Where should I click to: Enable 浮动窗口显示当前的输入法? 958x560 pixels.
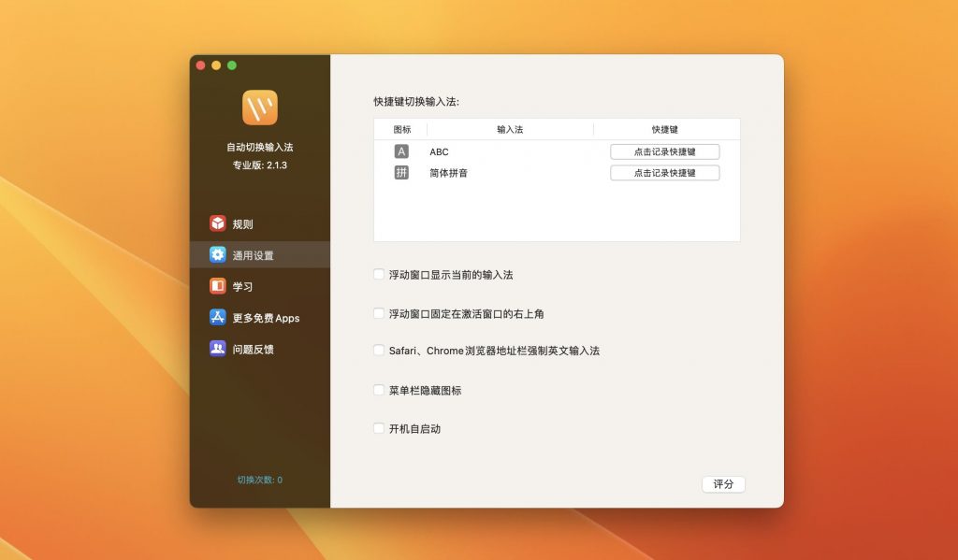(378, 274)
